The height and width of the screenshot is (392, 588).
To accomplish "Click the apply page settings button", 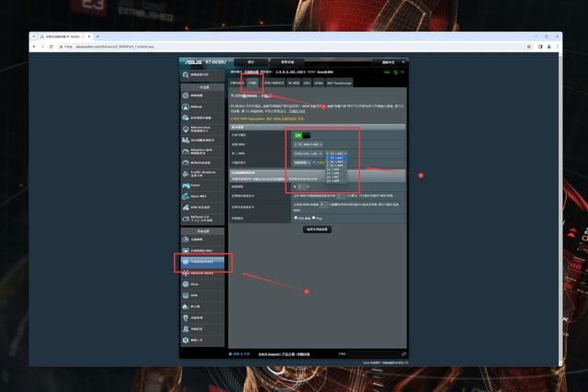I will pos(316,230).
